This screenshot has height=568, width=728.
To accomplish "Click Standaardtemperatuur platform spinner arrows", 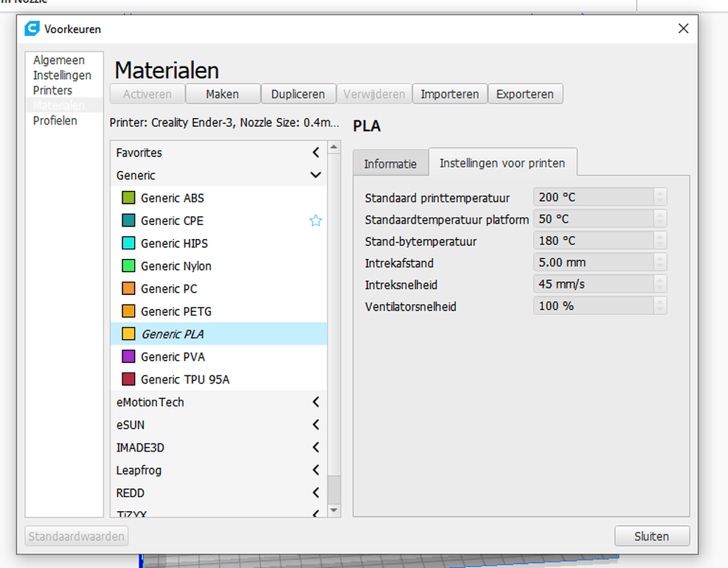I will pyautogui.click(x=660, y=219).
